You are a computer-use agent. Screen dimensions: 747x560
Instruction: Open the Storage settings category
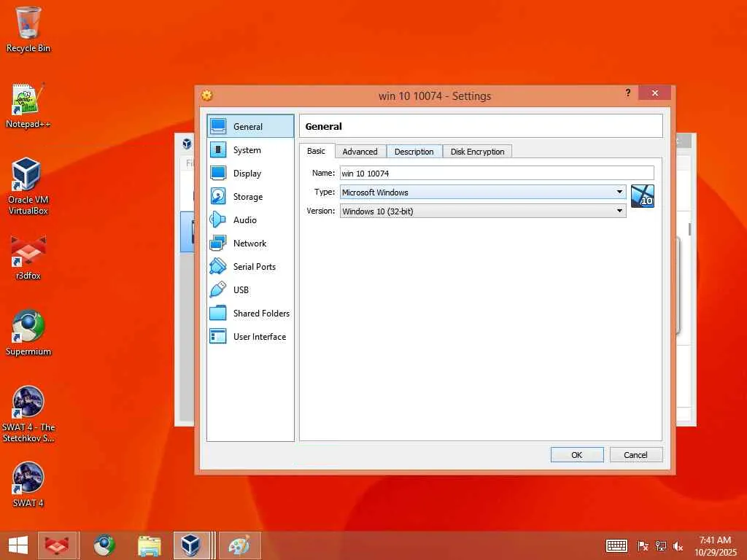click(x=251, y=197)
